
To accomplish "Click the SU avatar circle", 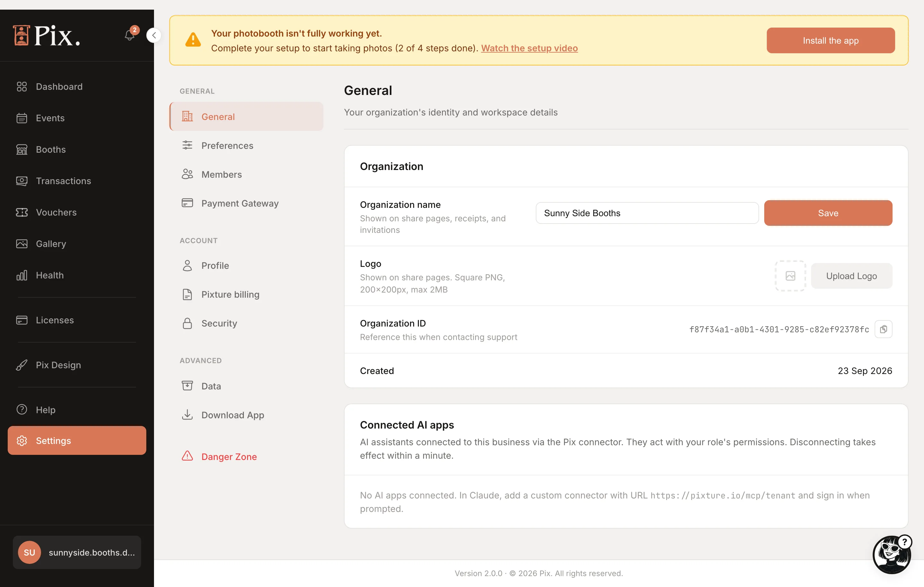I will point(30,552).
